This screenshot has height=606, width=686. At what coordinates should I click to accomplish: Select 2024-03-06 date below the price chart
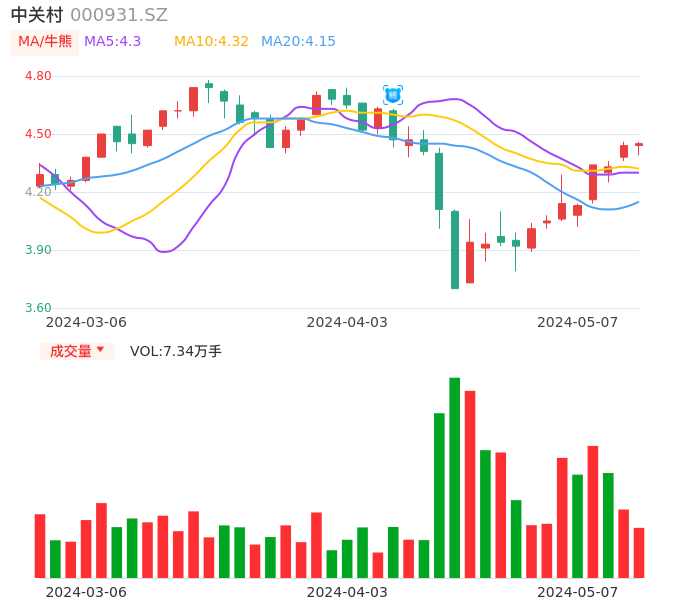point(87,322)
